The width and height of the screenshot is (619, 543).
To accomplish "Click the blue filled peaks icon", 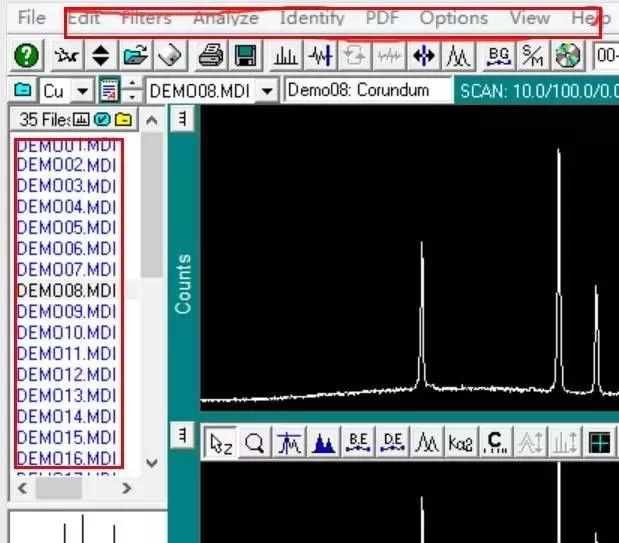I will pos(323,443).
